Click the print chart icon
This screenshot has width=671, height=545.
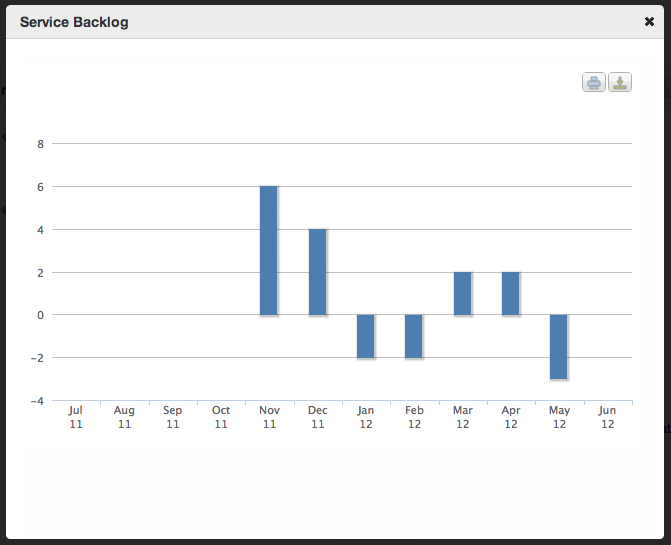pos(594,83)
